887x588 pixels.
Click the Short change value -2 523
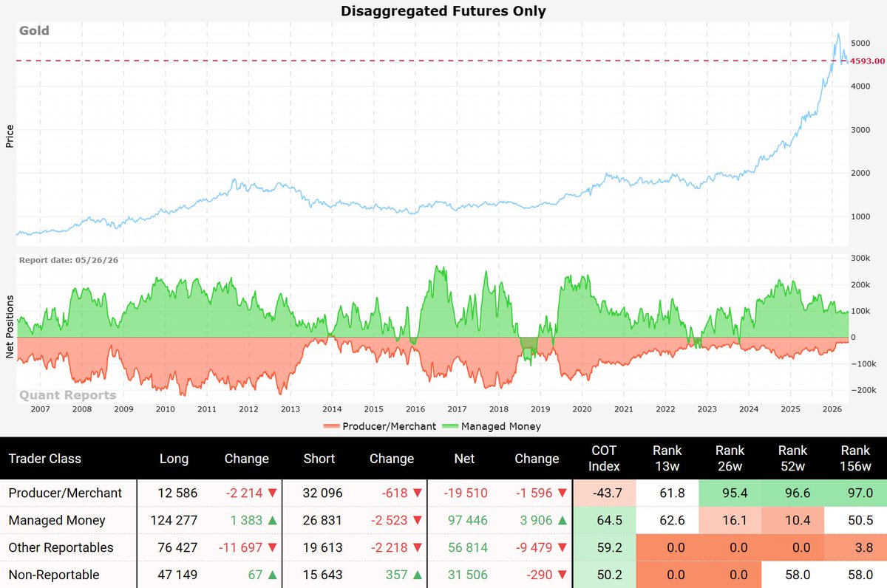pos(392,521)
